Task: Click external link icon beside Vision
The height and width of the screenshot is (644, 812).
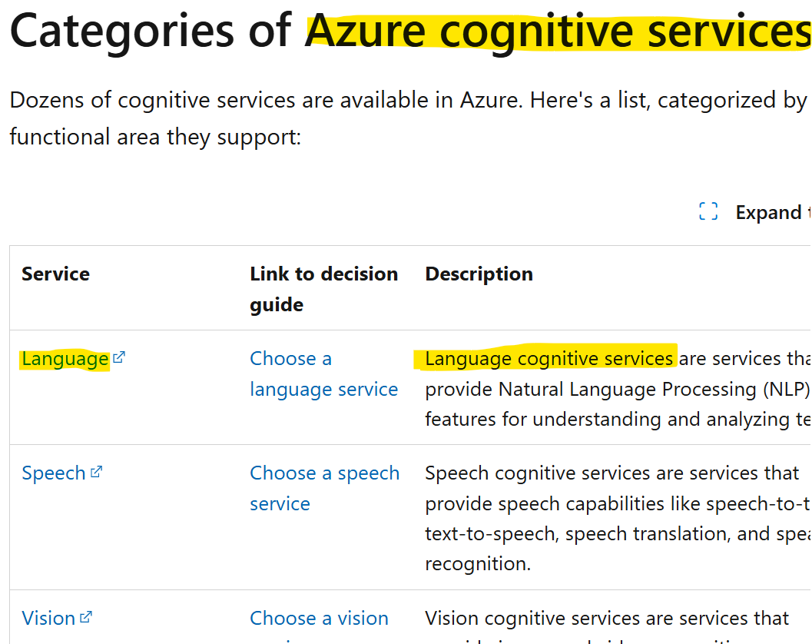Action: point(86,617)
